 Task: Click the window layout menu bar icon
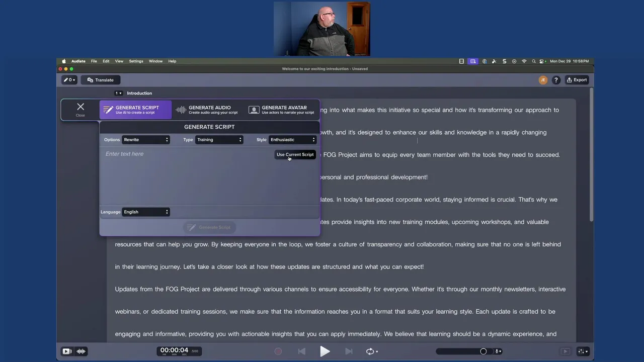point(461,61)
